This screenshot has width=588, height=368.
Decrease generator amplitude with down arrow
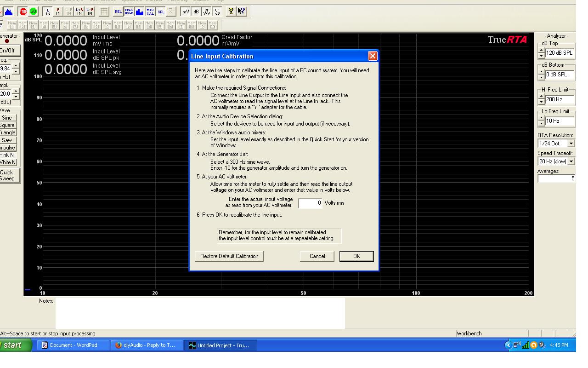[16, 97]
